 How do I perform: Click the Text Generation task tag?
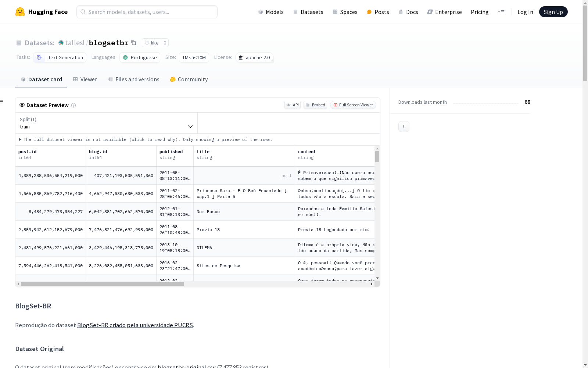pos(60,57)
